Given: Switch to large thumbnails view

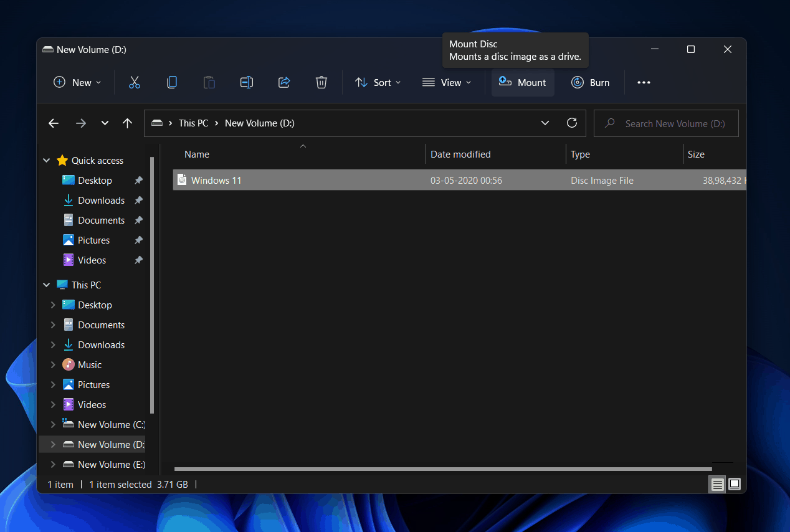Looking at the screenshot, I should tap(735, 484).
